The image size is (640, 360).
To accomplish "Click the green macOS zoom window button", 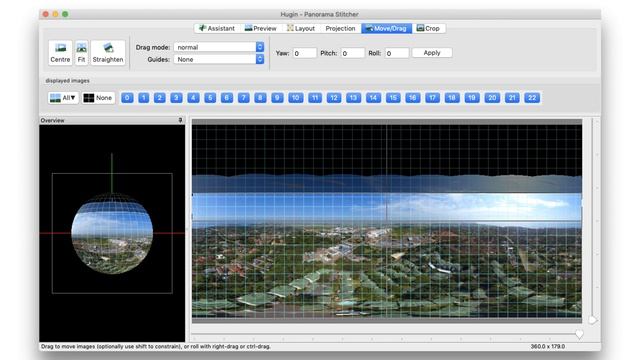I will point(65,14).
